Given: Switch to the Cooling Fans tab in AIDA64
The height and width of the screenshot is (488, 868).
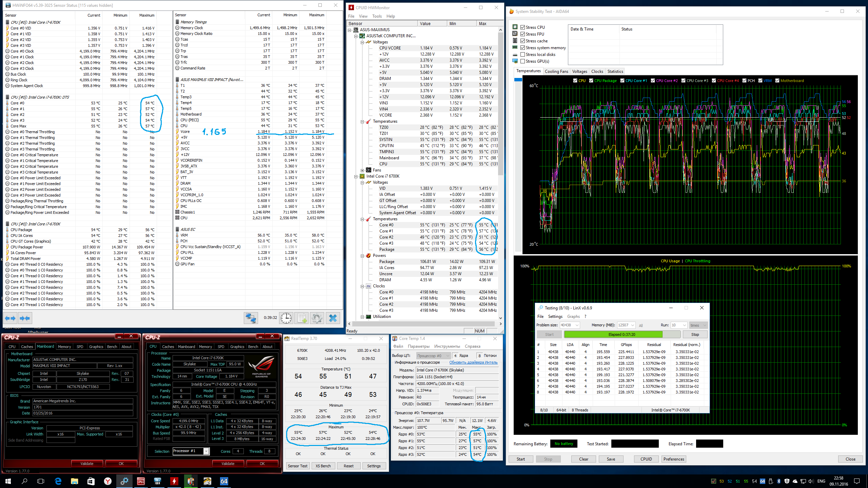Looking at the screenshot, I should pos(556,72).
